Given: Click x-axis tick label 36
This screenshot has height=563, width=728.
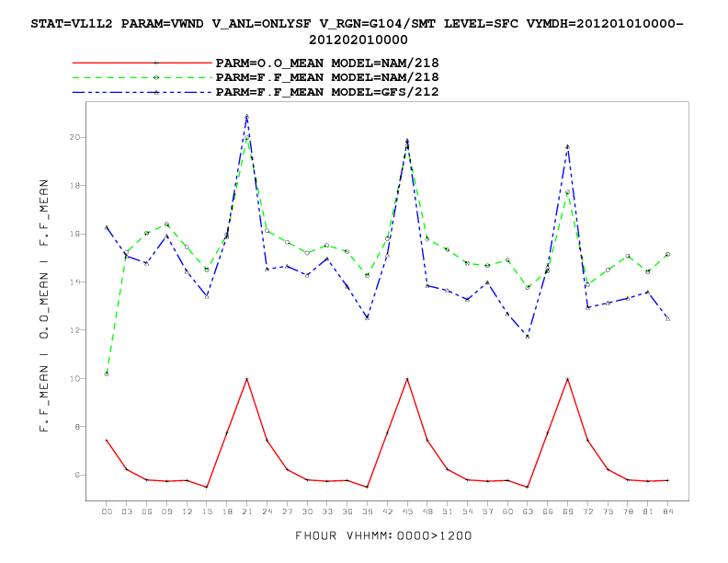Looking at the screenshot, I should click(x=347, y=511).
